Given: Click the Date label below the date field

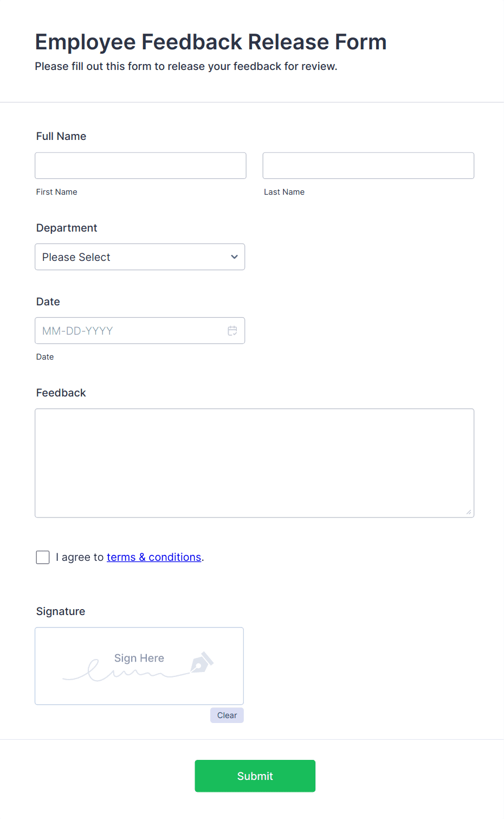Looking at the screenshot, I should click(45, 356).
